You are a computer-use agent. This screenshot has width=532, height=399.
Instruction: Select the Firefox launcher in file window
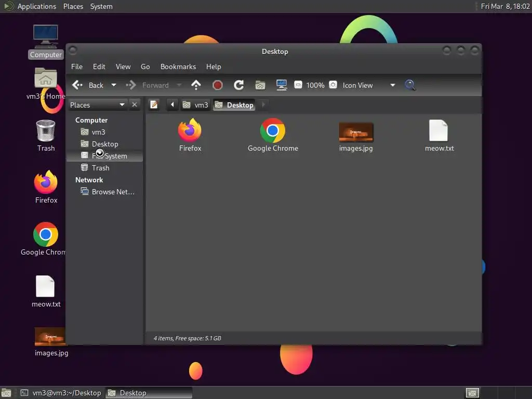pos(190,135)
